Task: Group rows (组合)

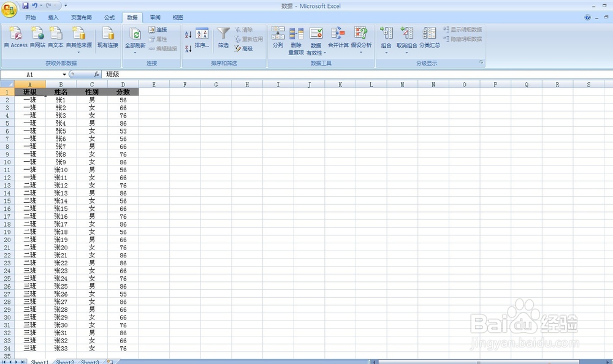Action: 386,40
